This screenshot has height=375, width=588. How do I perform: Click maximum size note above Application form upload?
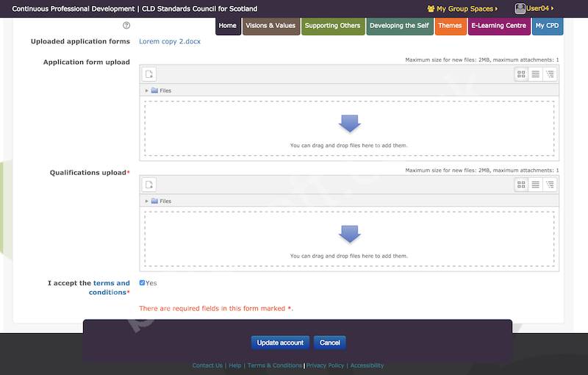[x=482, y=60]
